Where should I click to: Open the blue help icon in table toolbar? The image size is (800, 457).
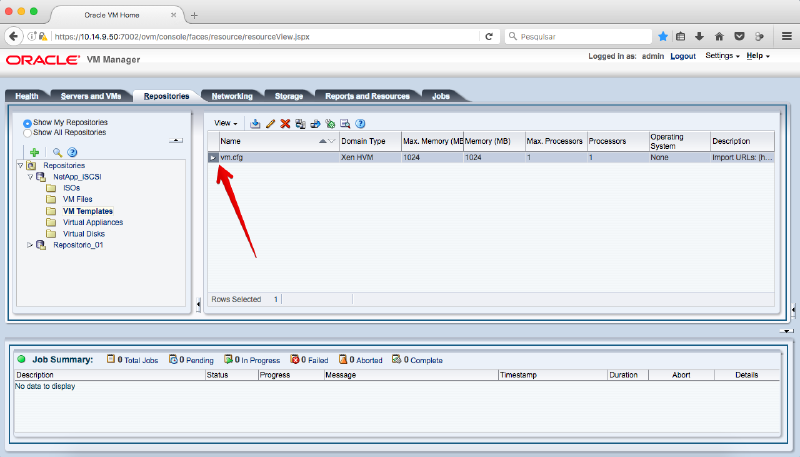click(360, 123)
